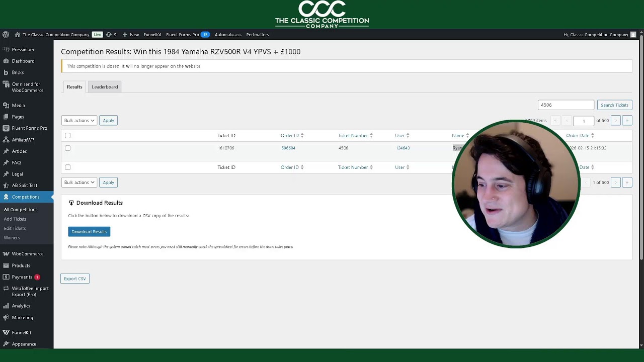Click the WooCommerce icon in the sidebar
Image resolution: width=644 pixels, height=362 pixels.
6,254
